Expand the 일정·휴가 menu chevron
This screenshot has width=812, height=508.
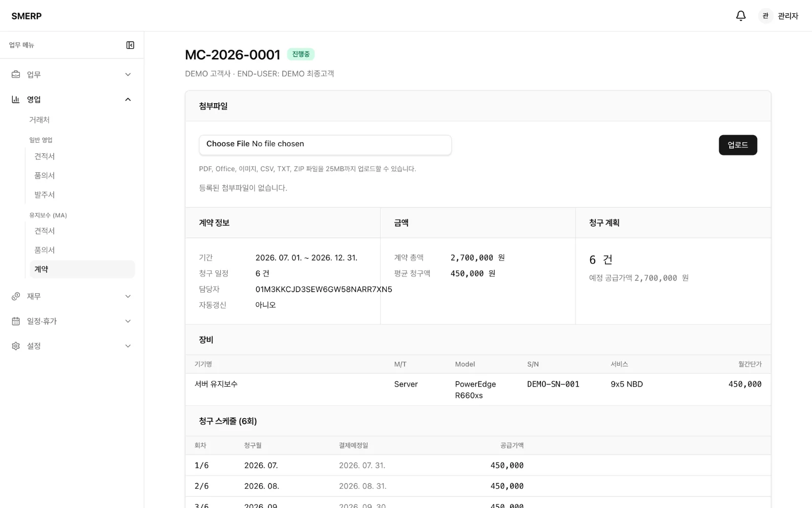pos(128,321)
